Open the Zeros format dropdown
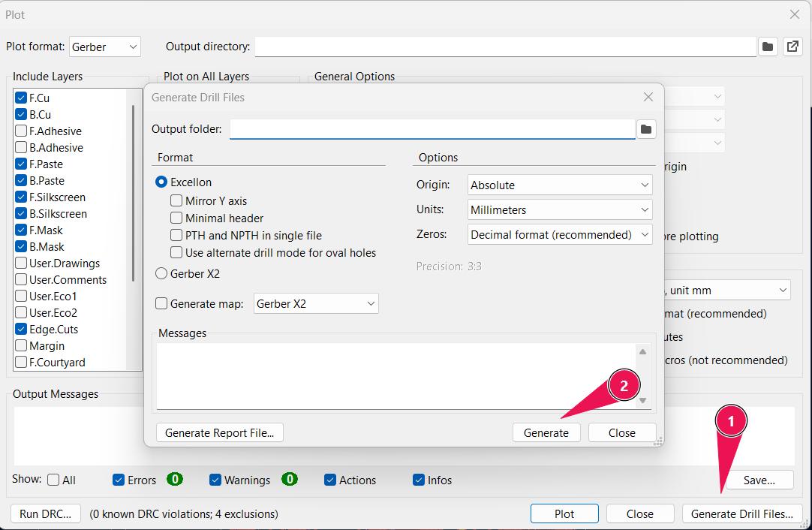812x530 pixels. tap(559, 234)
